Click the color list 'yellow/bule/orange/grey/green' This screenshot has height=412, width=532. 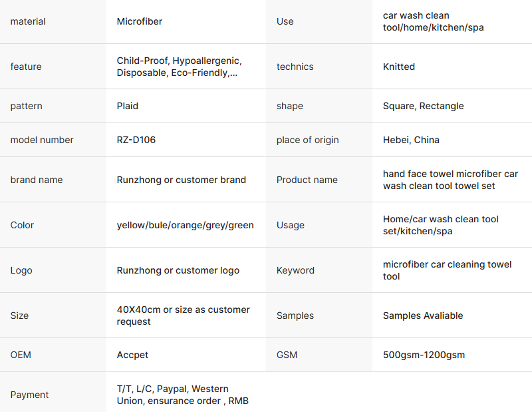coord(185,225)
